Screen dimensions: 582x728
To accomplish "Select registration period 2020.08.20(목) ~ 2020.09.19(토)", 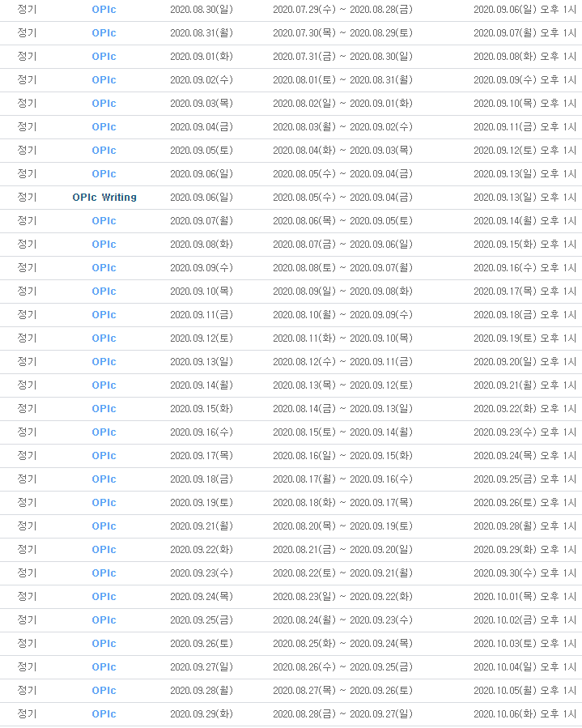I will (342, 526).
